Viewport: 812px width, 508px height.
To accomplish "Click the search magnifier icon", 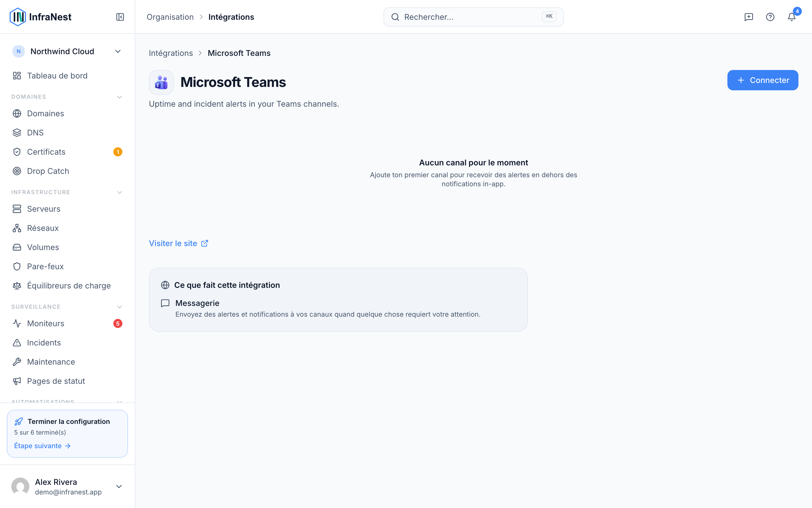I will click(x=395, y=17).
